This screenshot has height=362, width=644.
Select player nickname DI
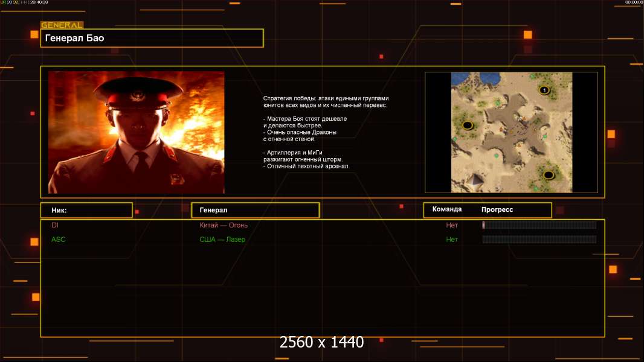(x=55, y=225)
